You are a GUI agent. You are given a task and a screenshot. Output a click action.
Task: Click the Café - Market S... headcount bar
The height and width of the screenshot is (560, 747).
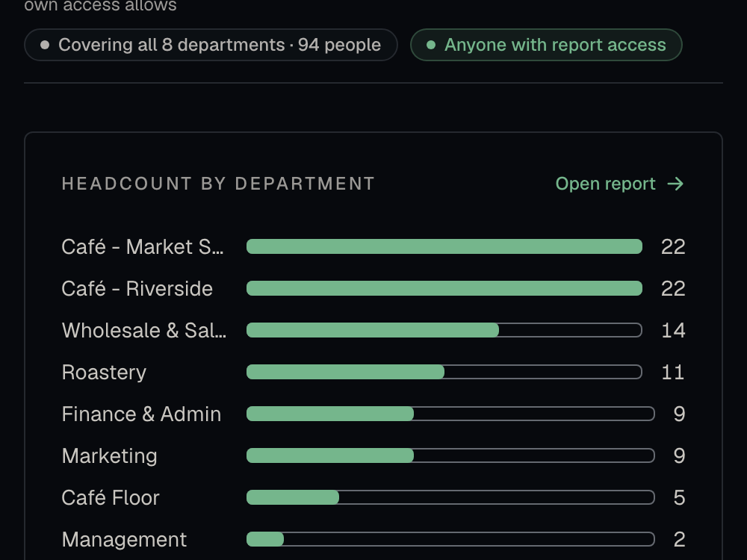444,246
